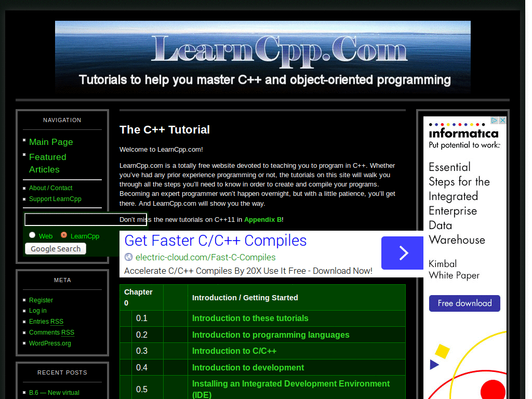Open the Comments RSS feed

coord(51,332)
